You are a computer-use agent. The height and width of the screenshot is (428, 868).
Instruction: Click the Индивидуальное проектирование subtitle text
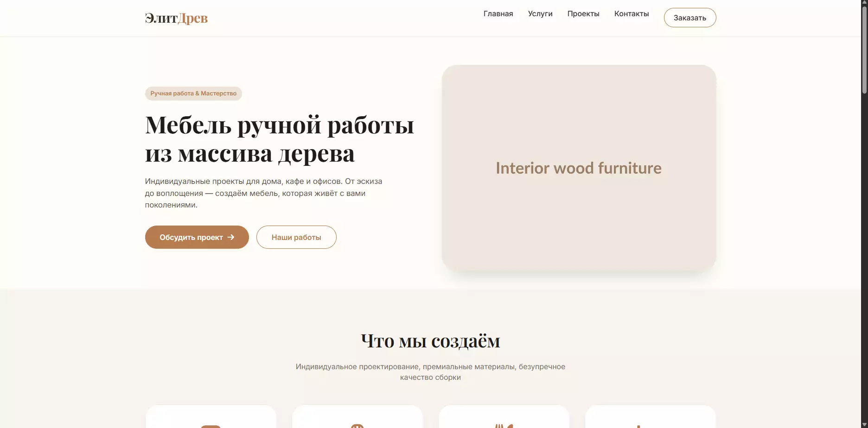coord(430,372)
